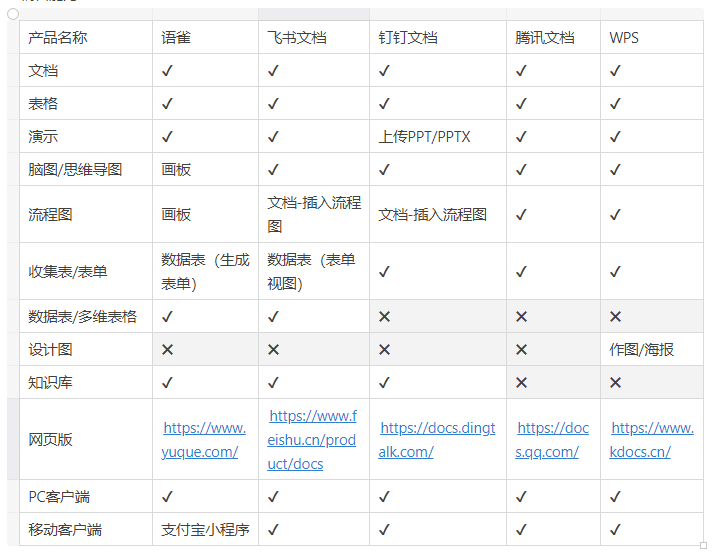Click the cross in 数据表/多维表格 row, 钉钉文档 column
The width and height of the screenshot is (716, 556).
[x=384, y=316]
